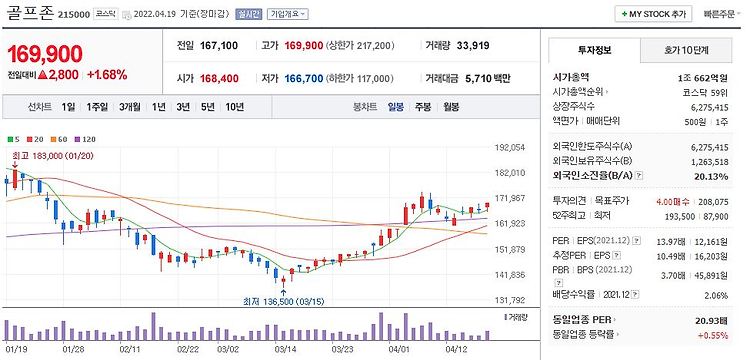Click the 외국인보유주식수 value 1,263,518

coord(710,162)
